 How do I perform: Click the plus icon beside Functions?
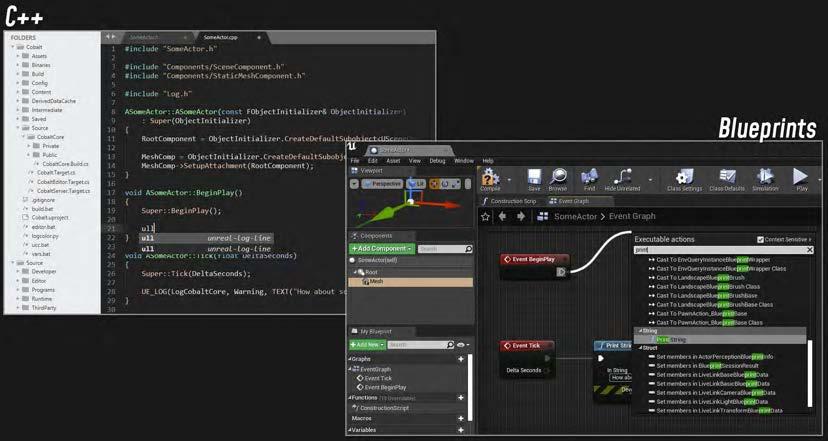click(461, 398)
